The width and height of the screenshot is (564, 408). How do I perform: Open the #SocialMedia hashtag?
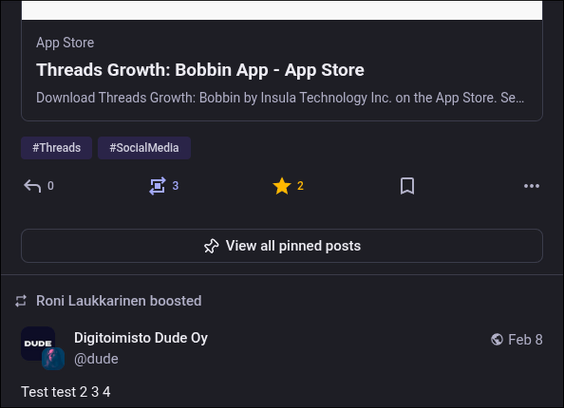144,148
